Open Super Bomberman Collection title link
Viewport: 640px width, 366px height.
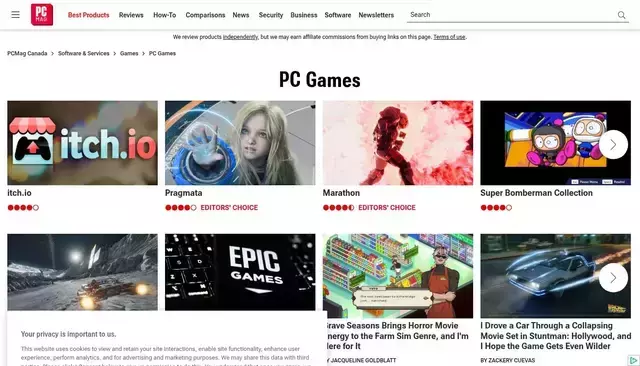(536, 193)
